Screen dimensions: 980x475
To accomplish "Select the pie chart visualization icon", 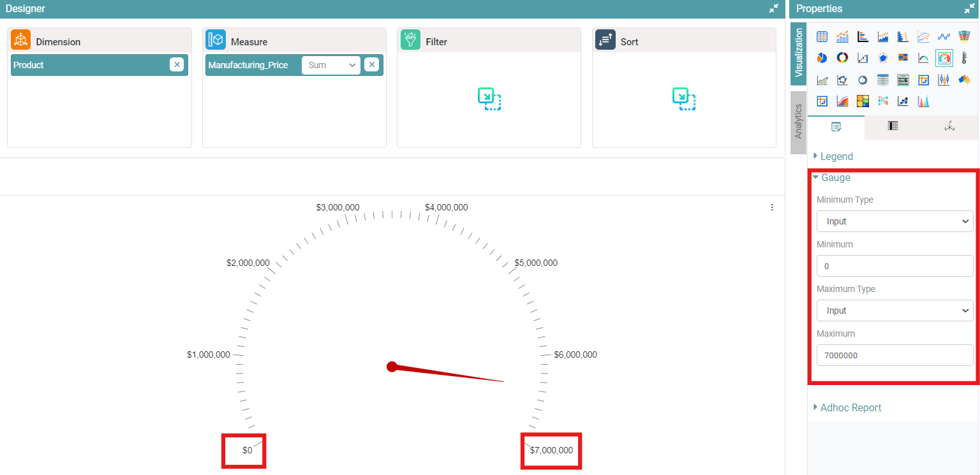I will (x=822, y=58).
